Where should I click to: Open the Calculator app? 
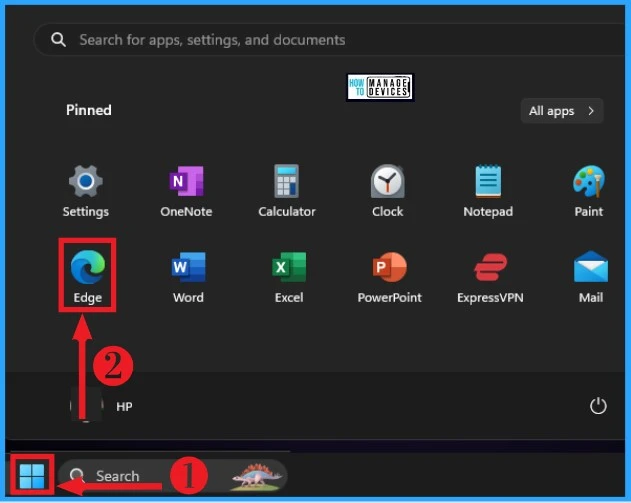287,191
